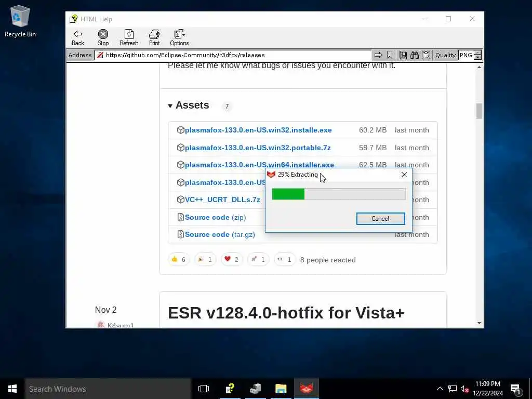The height and width of the screenshot is (399, 532).
Task: Download Source code (tar.gz)
Action: tap(220, 234)
